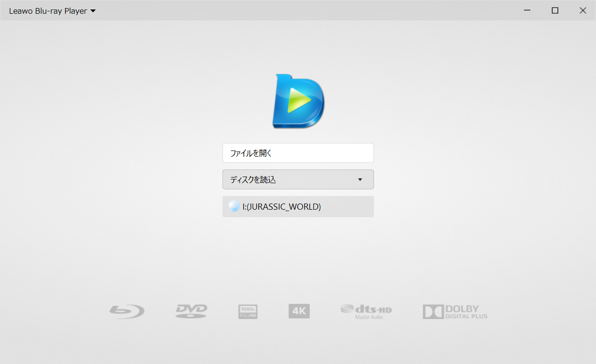The width and height of the screenshot is (596, 364).
Task: Click the disc icon beside JURASSIC_WORLD
Action: [x=234, y=206]
